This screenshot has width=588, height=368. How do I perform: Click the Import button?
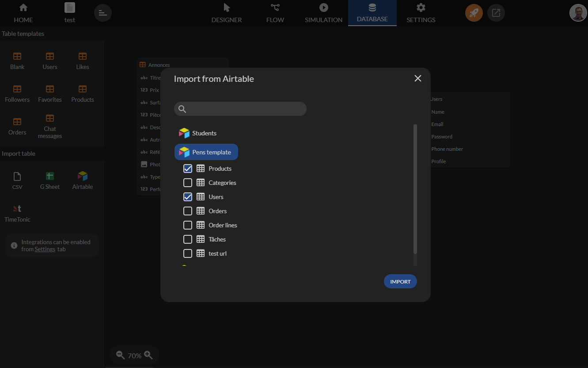pos(400,281)
